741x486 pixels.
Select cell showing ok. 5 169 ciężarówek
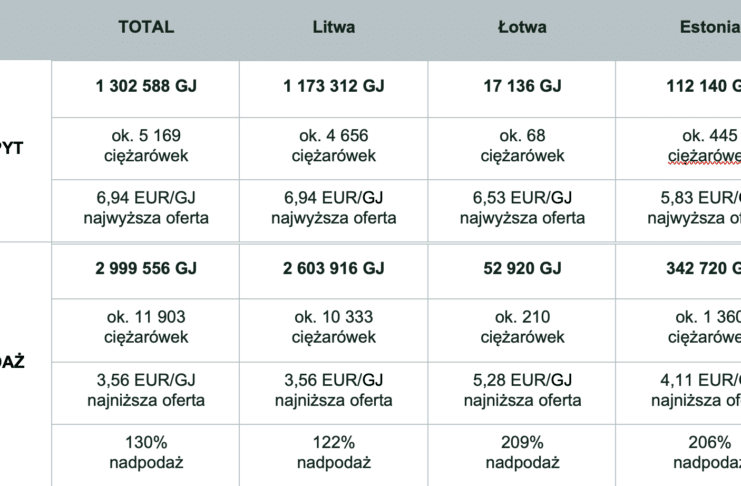[146, 148]
